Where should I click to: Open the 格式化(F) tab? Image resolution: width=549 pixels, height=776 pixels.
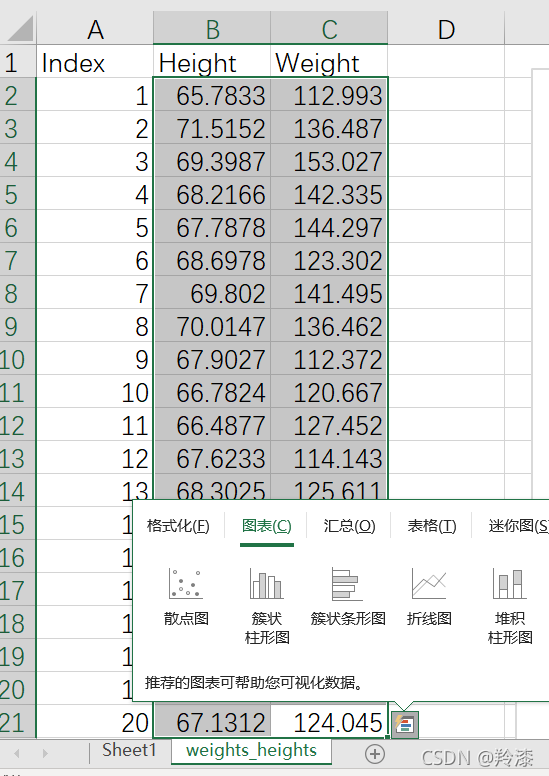click(x=178, y=526)
